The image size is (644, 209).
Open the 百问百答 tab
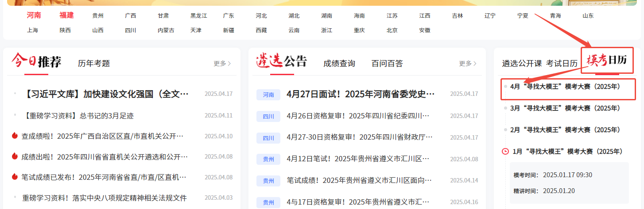tap(387, 64)
